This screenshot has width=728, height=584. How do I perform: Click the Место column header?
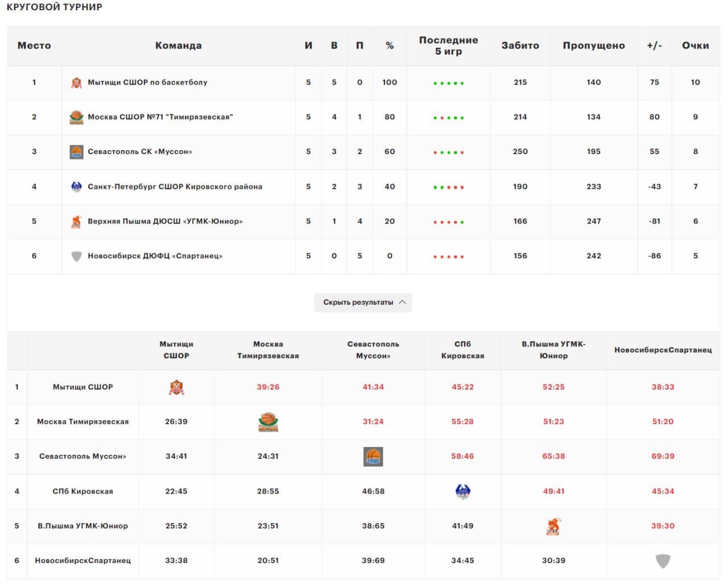click(34, 45)
